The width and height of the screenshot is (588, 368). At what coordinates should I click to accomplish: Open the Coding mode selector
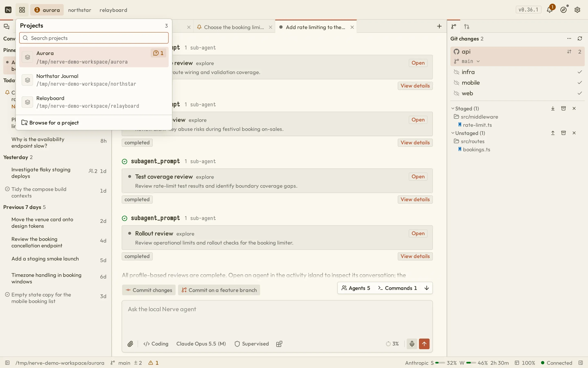click(x=156, y=344)
